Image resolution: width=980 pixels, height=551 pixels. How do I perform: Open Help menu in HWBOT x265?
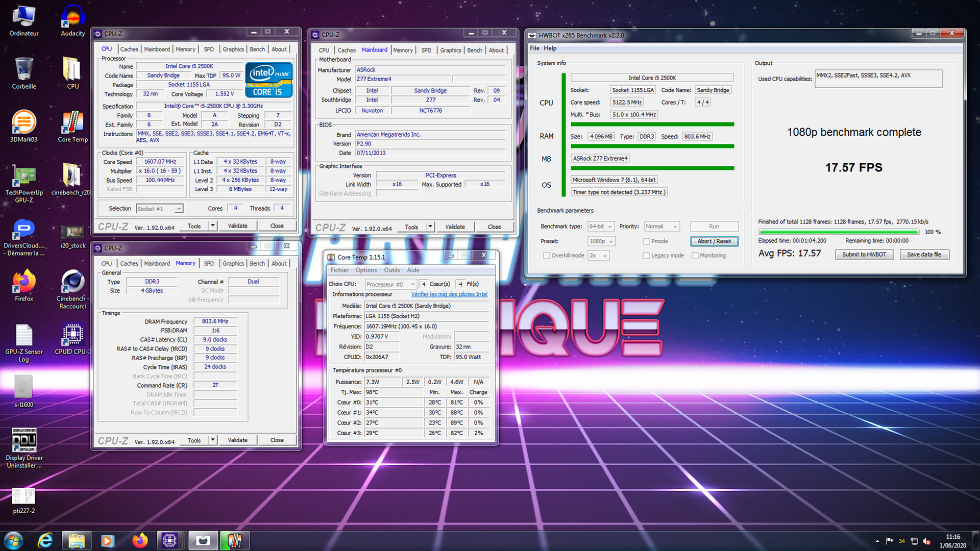(x=550, y=48)
